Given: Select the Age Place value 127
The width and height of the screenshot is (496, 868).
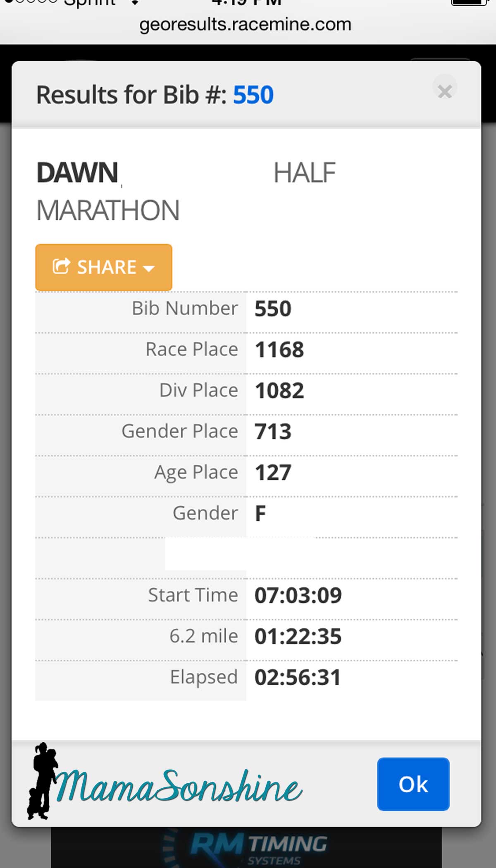Looking at the screenshot, I should 273,472.
